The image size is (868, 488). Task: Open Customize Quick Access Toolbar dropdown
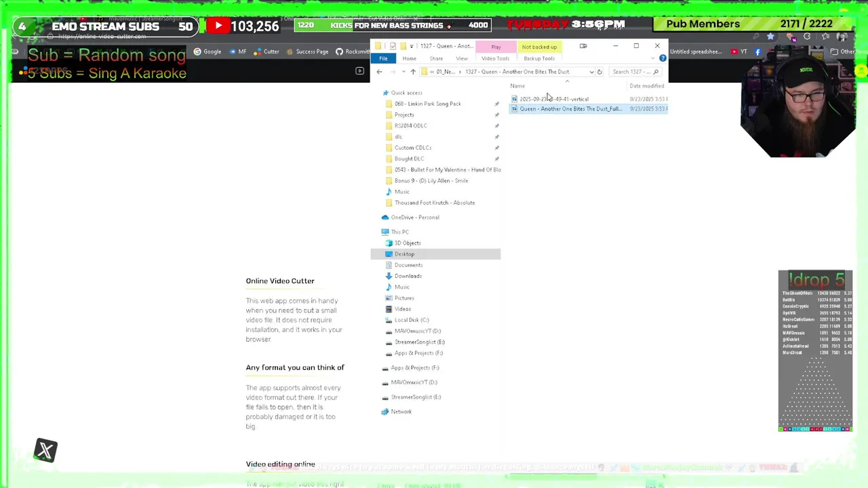(411, 46)
